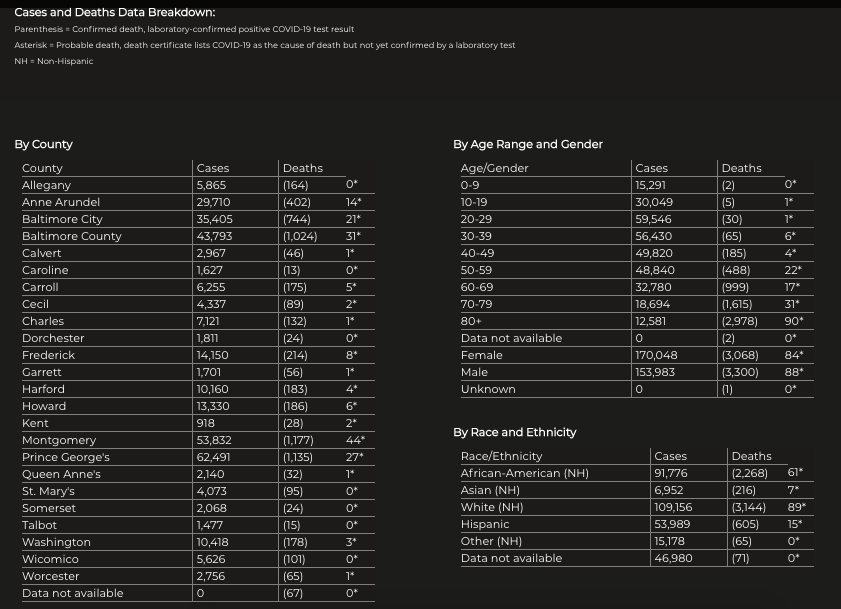Click the White (NH) cases value 109,156
841x609 pixels.
pyautogui.click(x=673, y=507)
